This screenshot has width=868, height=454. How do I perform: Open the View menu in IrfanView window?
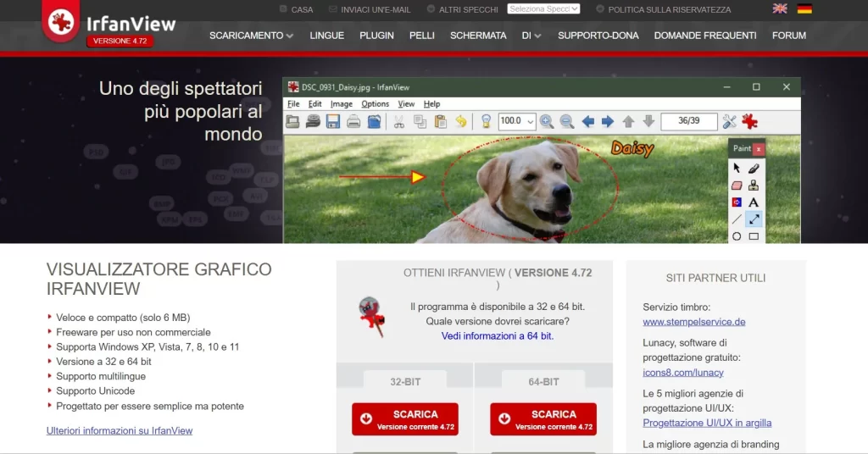[406, 104]
